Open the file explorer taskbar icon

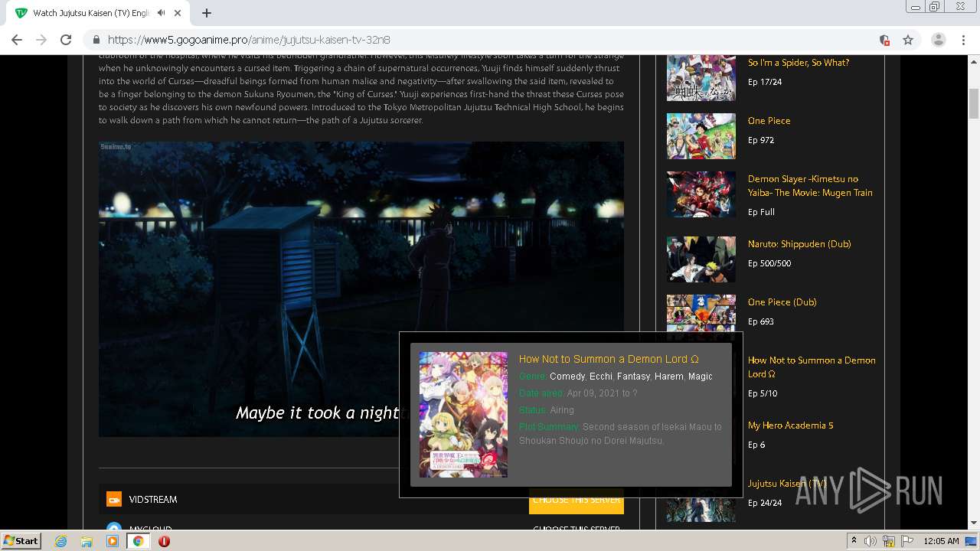click(x=87, y=541)
